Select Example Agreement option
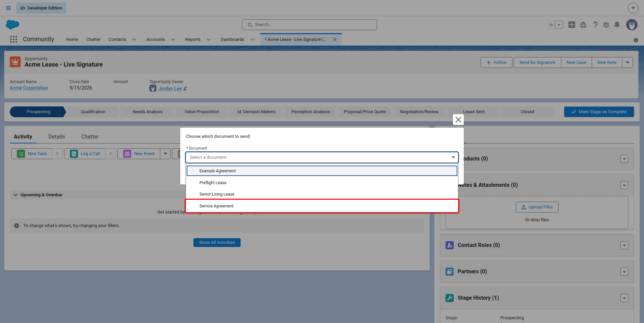The height and width of the screenshot is (323, 644). point(322,171)
